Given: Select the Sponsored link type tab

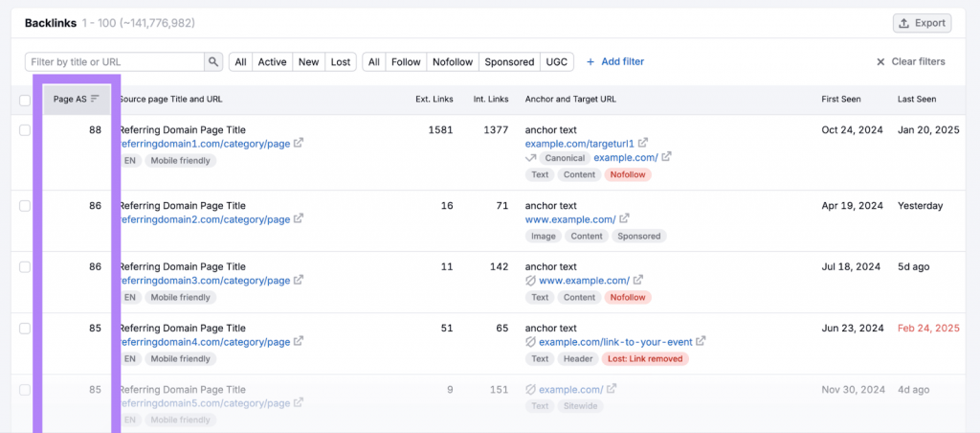Looking at the screenshot, I should (x=509, y=62).
